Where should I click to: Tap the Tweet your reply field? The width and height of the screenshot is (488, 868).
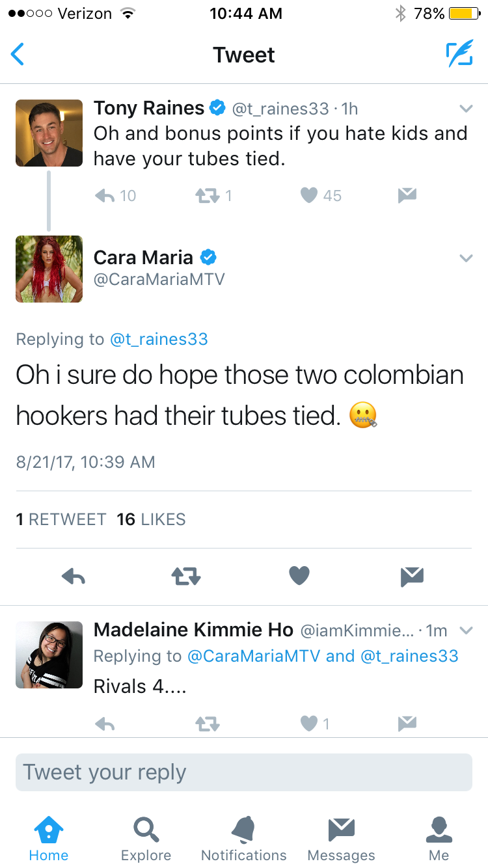tap(244, 772)
